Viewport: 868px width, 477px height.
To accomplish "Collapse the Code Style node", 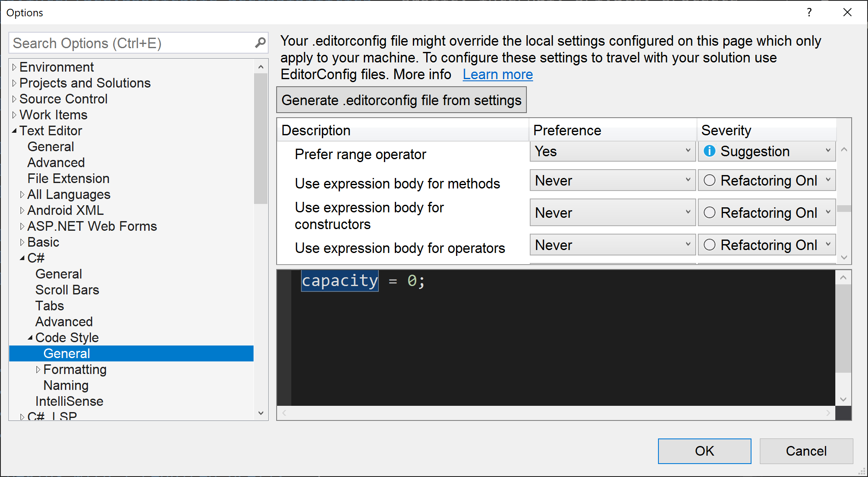I will point(30,338).
